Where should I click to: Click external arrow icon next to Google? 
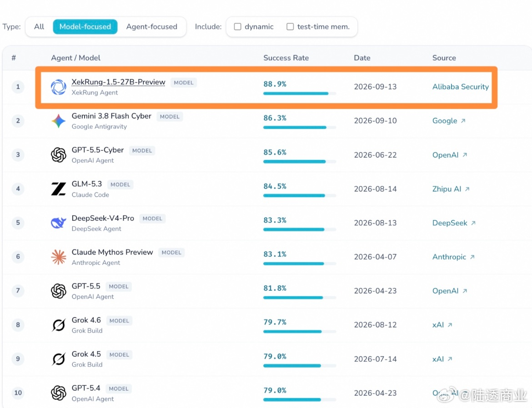[x=463, y=121]
